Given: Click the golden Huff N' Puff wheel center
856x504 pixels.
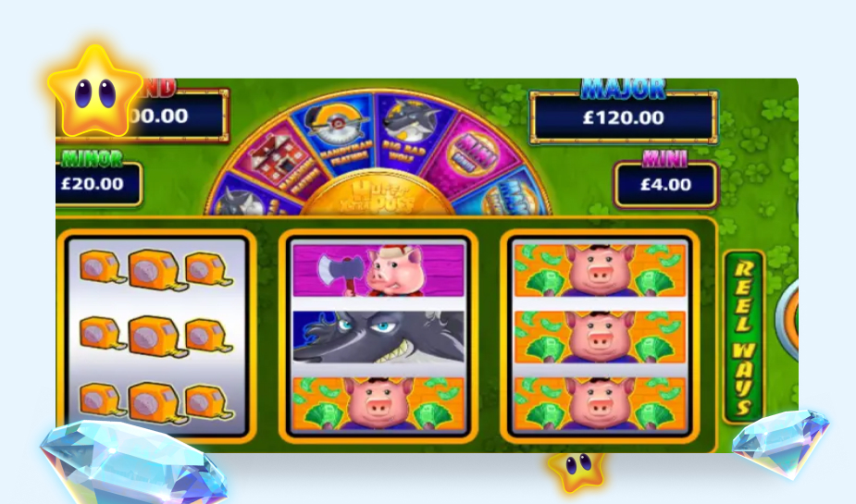Looking at the screenshot, I should coord(378,195).
